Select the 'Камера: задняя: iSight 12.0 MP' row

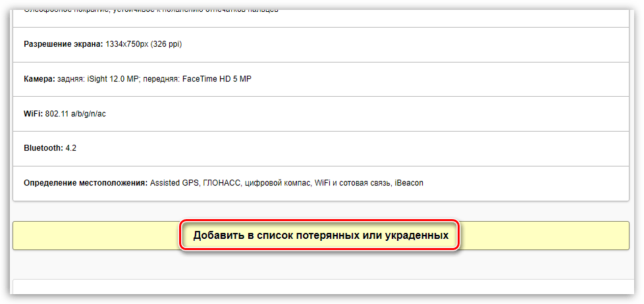pyautogui.click(x=321, y=79)
